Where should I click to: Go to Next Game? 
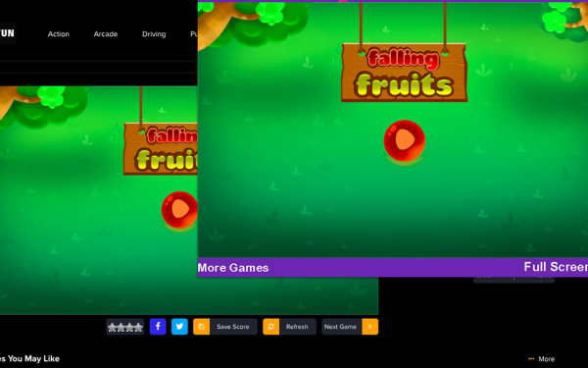(340, 327)
